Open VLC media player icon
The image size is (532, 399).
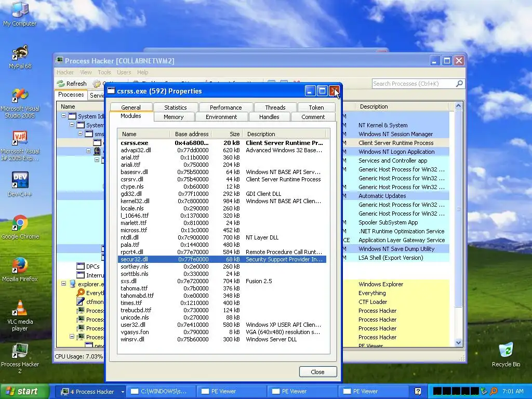[x=20, y=315]
